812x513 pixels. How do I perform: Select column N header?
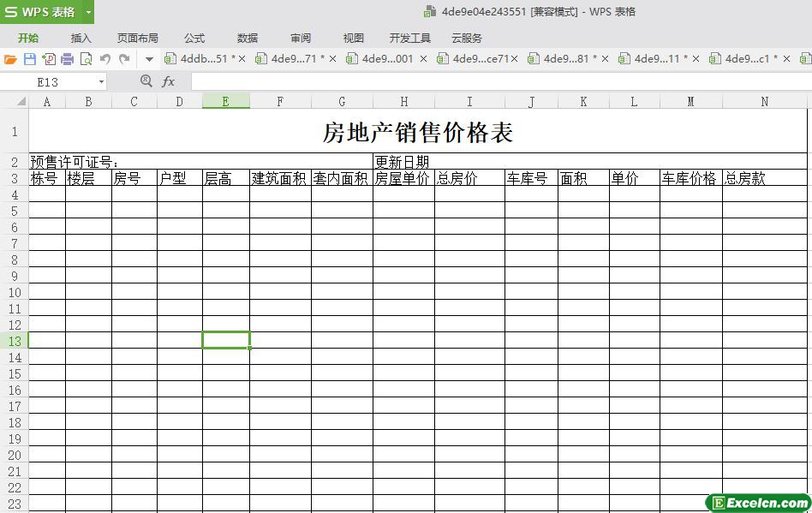764,101
